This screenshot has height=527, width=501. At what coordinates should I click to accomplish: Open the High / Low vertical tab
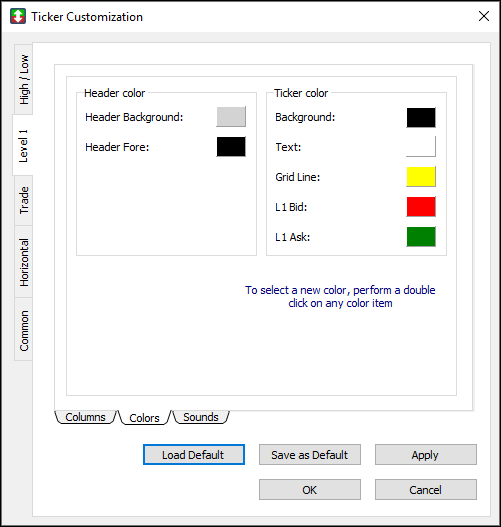[24, 79]
